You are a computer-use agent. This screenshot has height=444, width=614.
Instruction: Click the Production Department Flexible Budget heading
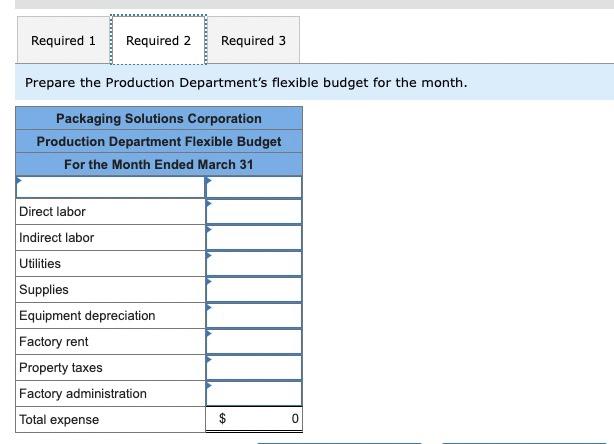coord(159,141)
